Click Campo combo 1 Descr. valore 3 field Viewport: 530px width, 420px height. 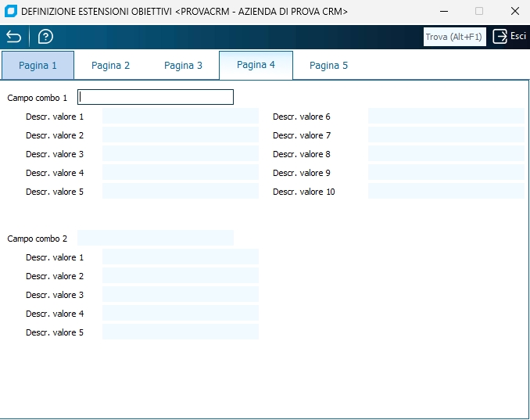pos(181,153)
